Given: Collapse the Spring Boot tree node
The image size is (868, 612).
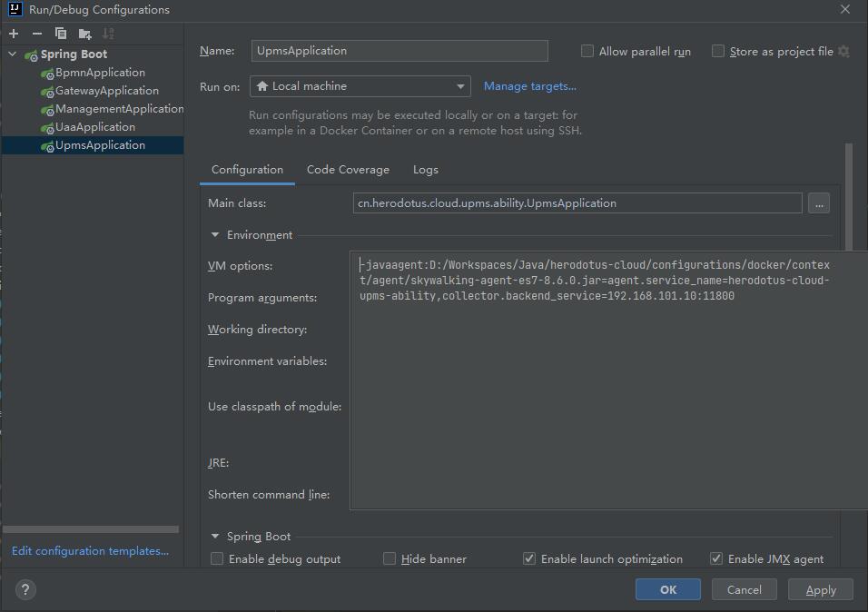Looking at the screenshot, I should [x=13, y=54].
